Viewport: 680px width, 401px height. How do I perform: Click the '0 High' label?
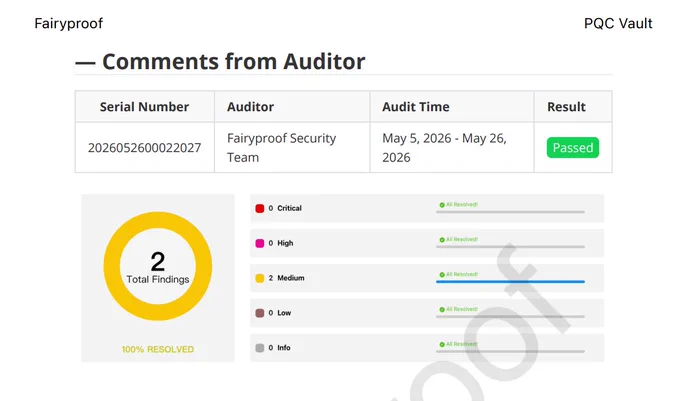click(281, 243)
